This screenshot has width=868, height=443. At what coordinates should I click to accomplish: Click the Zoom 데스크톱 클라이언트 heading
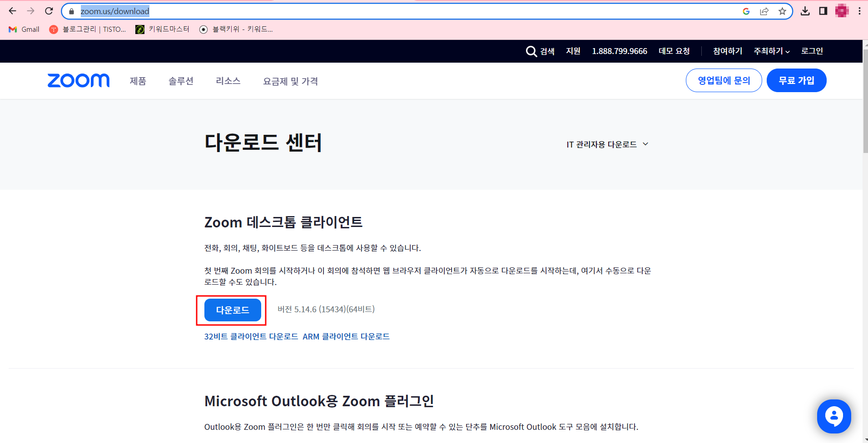point(283,222)
